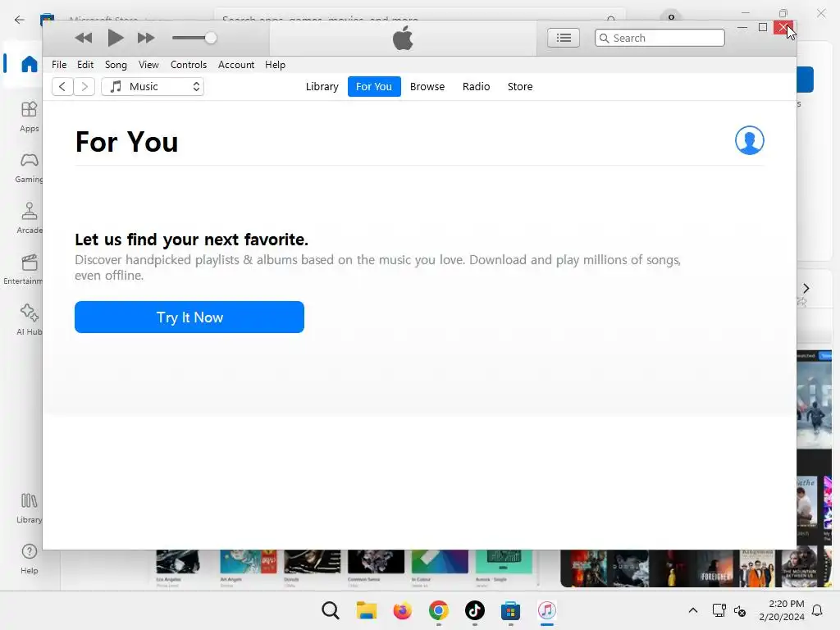Click the Kingsman movie thumbnail in Store
The image size is (840, 630).
click(756, 568)
